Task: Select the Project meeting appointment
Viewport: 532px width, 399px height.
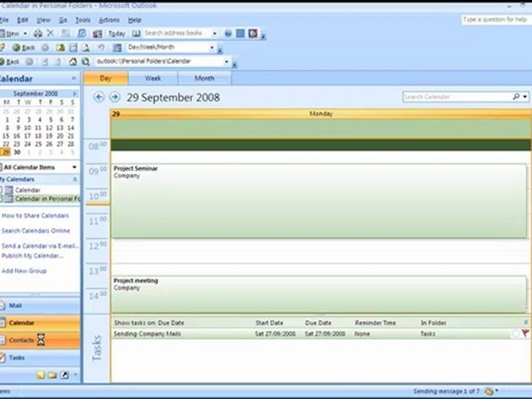Action: coord(319,294)
